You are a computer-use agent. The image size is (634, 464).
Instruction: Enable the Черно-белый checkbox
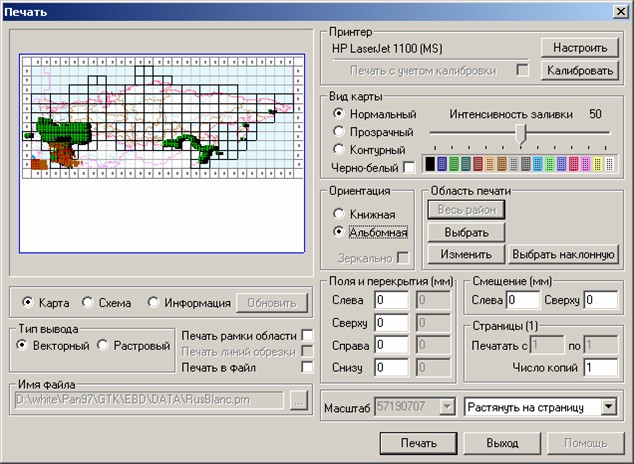click(409, 166)
